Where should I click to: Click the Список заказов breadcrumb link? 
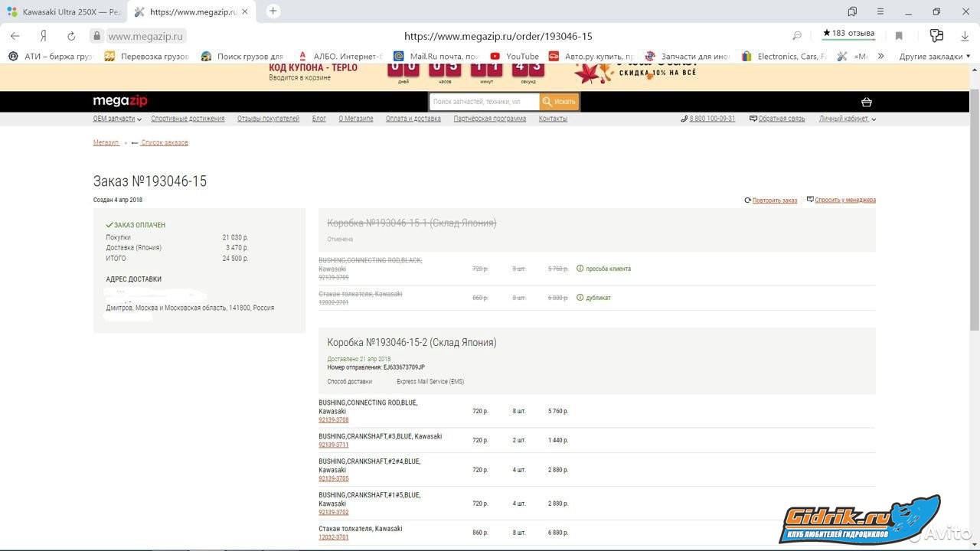coord(164,143)
